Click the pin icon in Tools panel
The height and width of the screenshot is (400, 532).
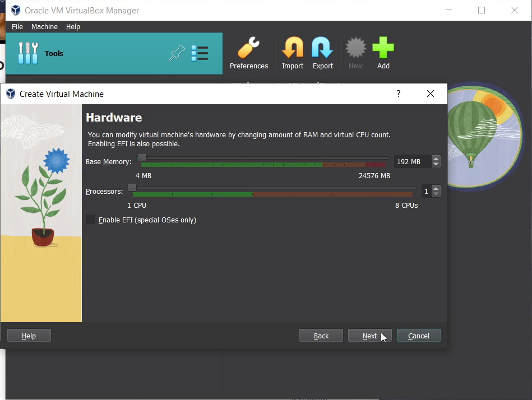(177, 53)
